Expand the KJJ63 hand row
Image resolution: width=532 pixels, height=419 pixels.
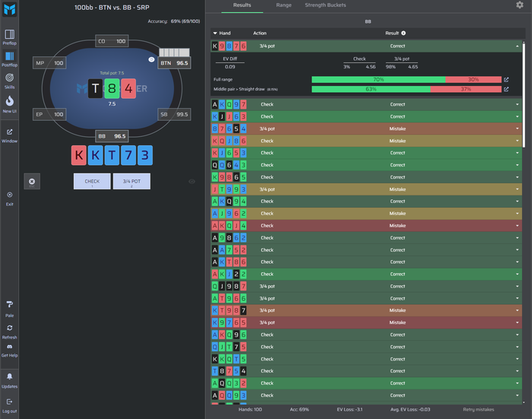click(517, 116)
